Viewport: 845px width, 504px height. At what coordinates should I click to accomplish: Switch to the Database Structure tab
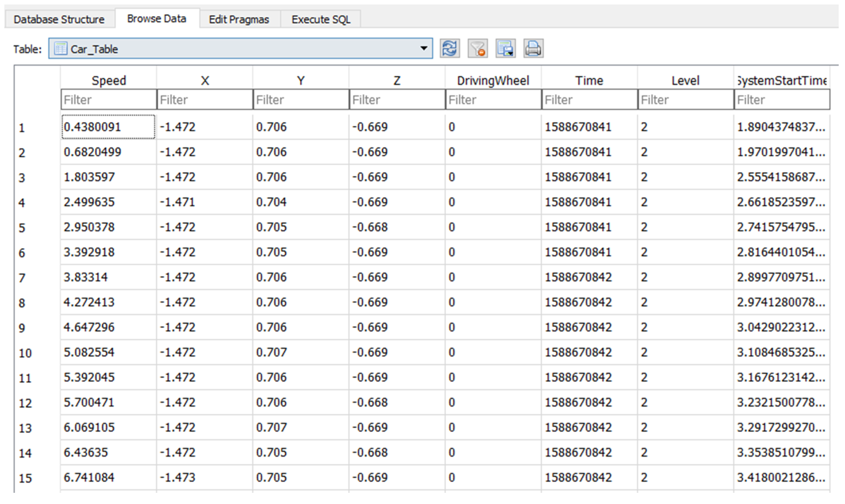(59, 19)
